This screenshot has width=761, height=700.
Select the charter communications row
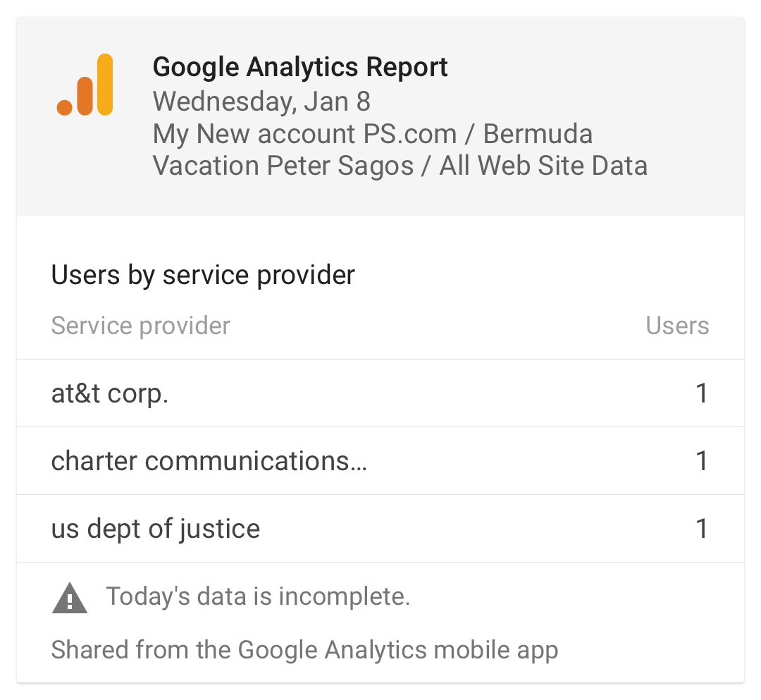[380, 461]
